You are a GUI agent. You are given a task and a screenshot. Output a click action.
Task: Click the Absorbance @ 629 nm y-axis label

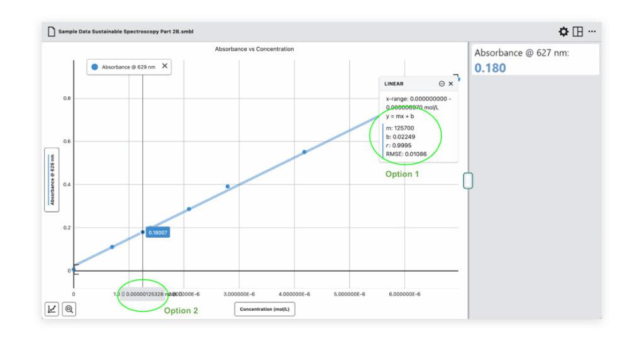52,180
